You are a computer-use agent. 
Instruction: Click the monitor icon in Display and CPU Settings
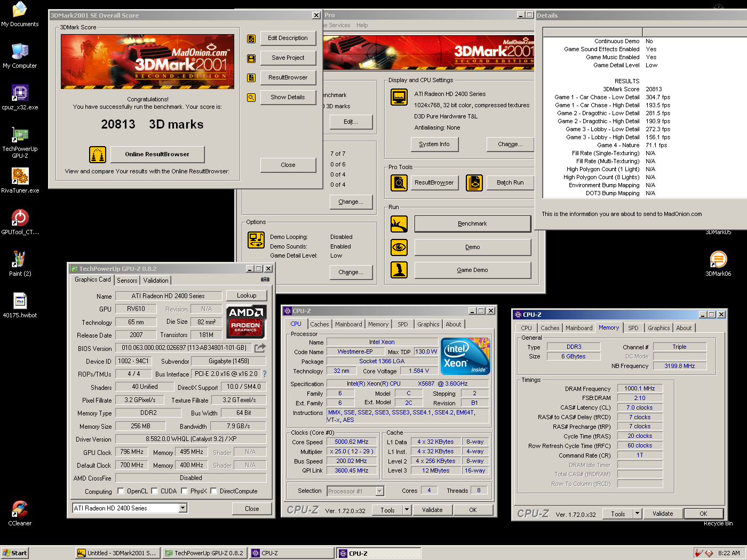399,97
